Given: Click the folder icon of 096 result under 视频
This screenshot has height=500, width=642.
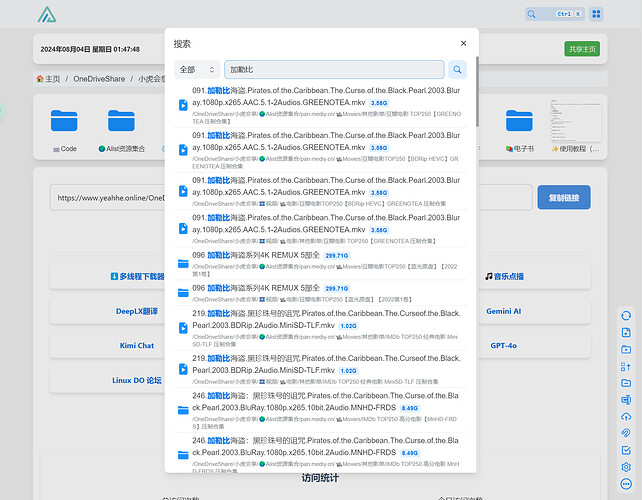Looking at the screenshot, I should [183, 293].
